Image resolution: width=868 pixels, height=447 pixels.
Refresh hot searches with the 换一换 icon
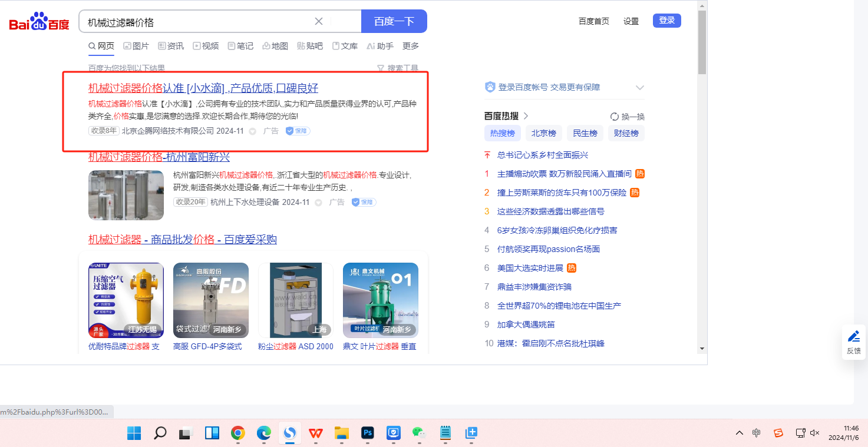click(615, 117)
